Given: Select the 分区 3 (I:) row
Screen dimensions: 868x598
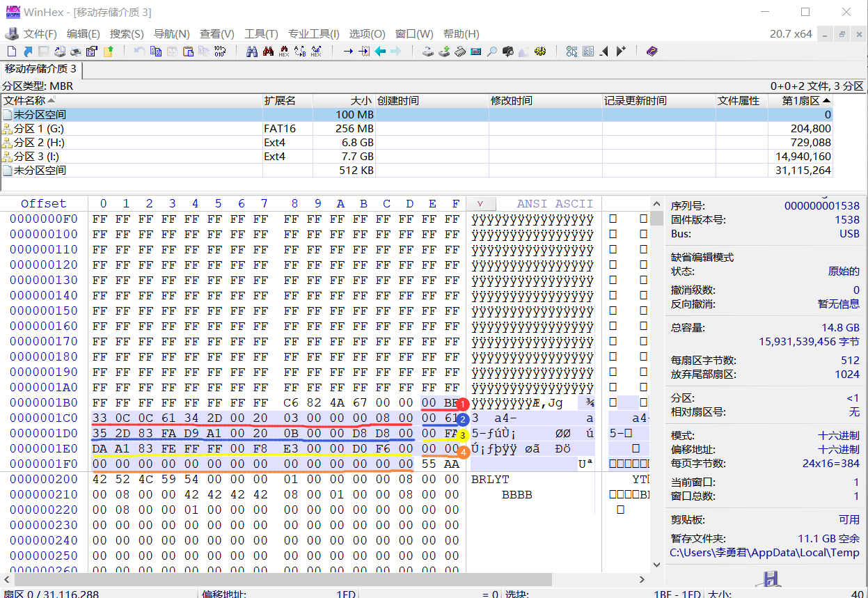Looking at the screenshot, I should pos(416,157).
